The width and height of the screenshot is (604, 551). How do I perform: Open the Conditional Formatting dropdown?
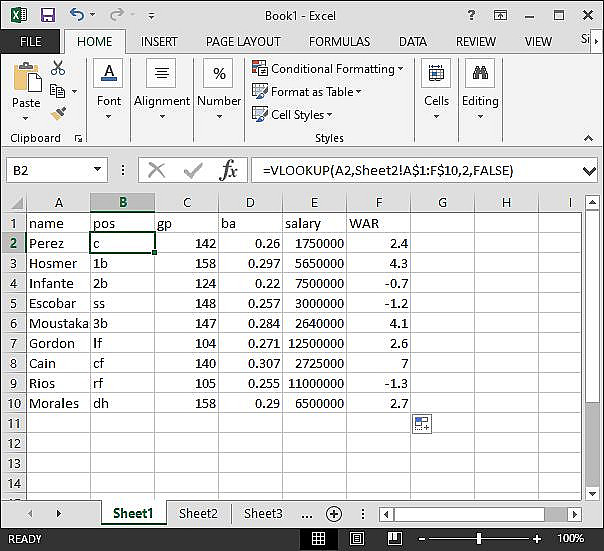click(327, 69)
